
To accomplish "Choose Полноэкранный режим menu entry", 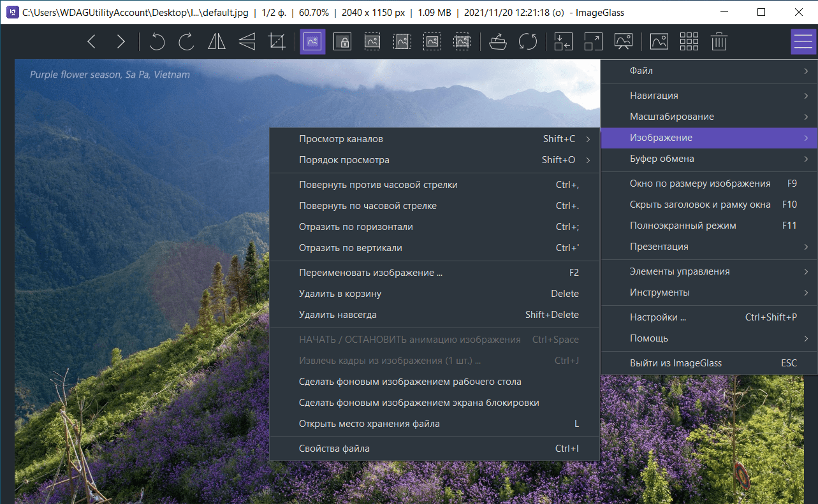I will click(x=709, y=226).
